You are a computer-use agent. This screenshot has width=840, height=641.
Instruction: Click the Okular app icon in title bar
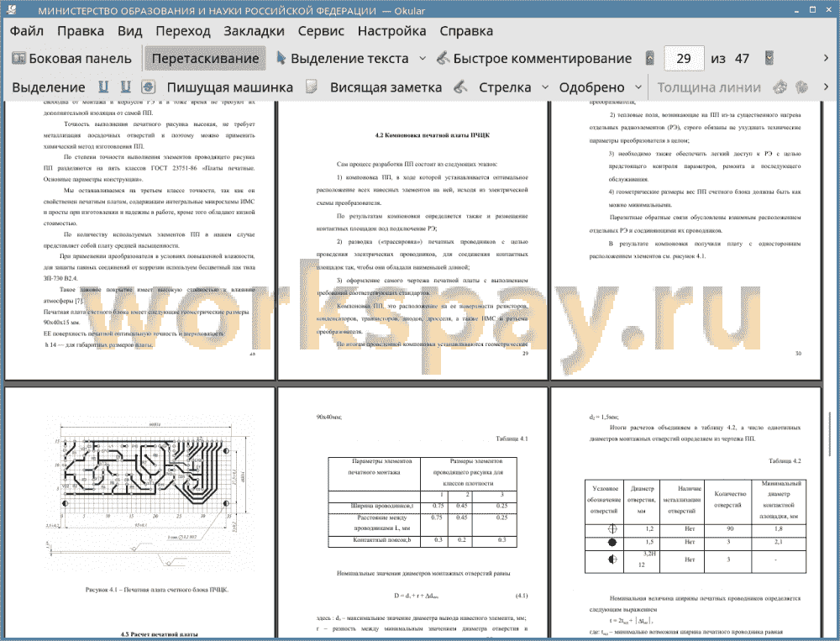point(13,10)
